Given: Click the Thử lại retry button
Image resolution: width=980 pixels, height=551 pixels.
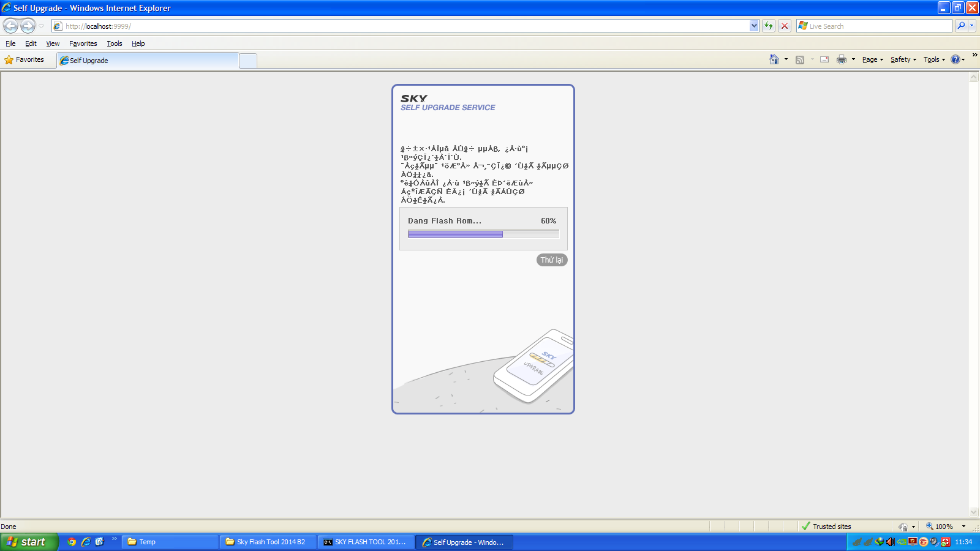Looking at the screenshot, I should click(x=551, y=260).
